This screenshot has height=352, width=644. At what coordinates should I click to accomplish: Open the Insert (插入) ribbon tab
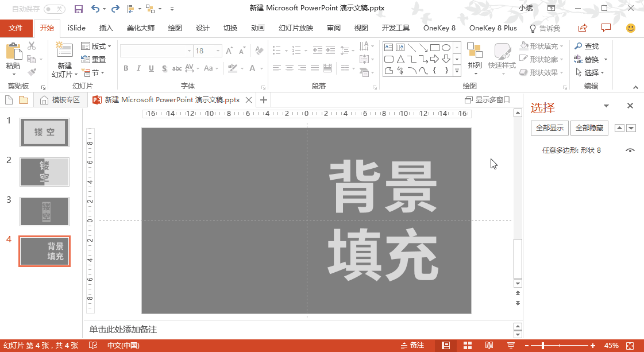106,28
